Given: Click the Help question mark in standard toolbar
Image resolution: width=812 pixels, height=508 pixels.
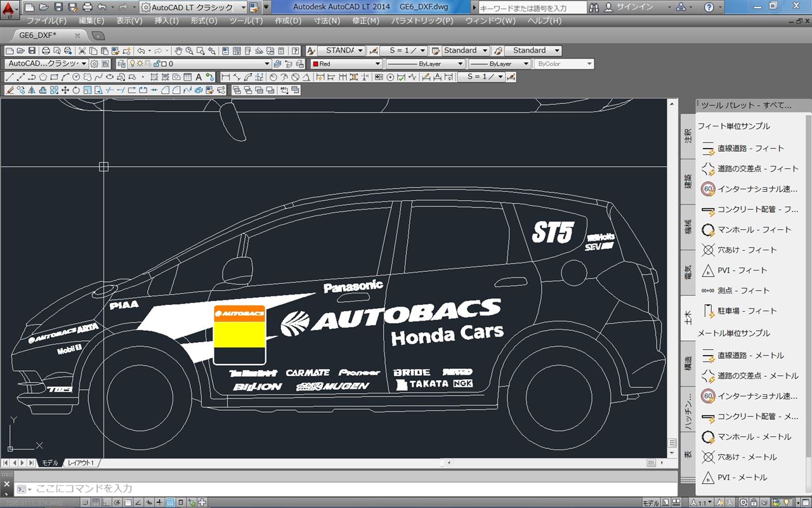Looking at the screenshot, I should tap(295, 50).
